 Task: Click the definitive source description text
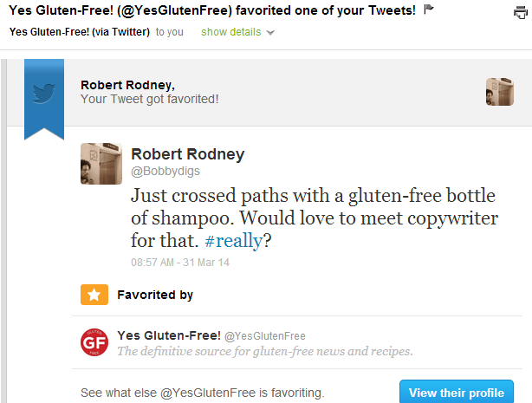pyautogui.click(x=264, y=351)
